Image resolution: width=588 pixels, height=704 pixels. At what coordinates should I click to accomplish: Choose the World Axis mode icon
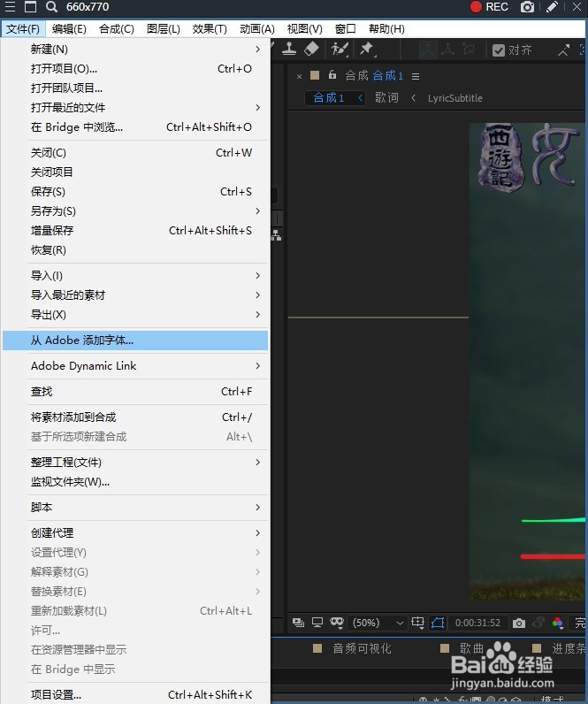click(x=447, y=50)
